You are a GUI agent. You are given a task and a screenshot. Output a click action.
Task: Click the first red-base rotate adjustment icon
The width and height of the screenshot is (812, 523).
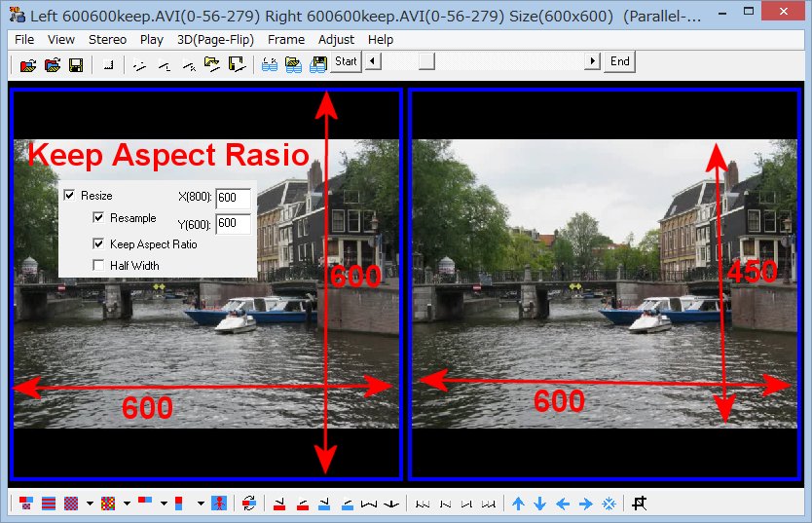[x=279, y=504]
